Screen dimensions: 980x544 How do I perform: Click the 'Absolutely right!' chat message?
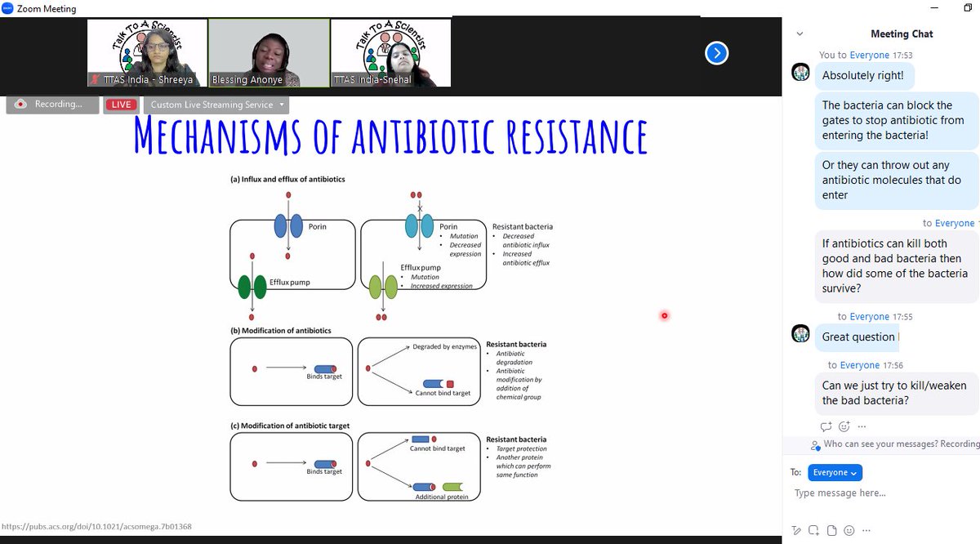click(864, 75)
